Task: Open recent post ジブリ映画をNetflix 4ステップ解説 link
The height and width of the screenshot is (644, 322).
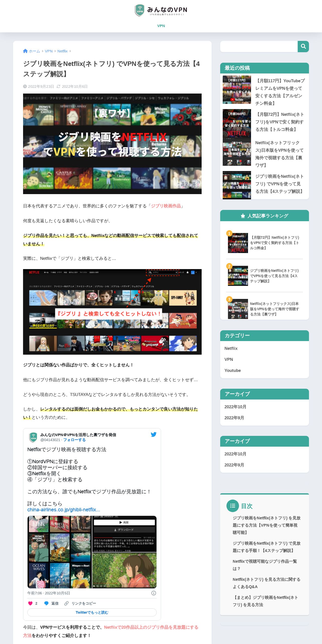Action: pos(280,184)
